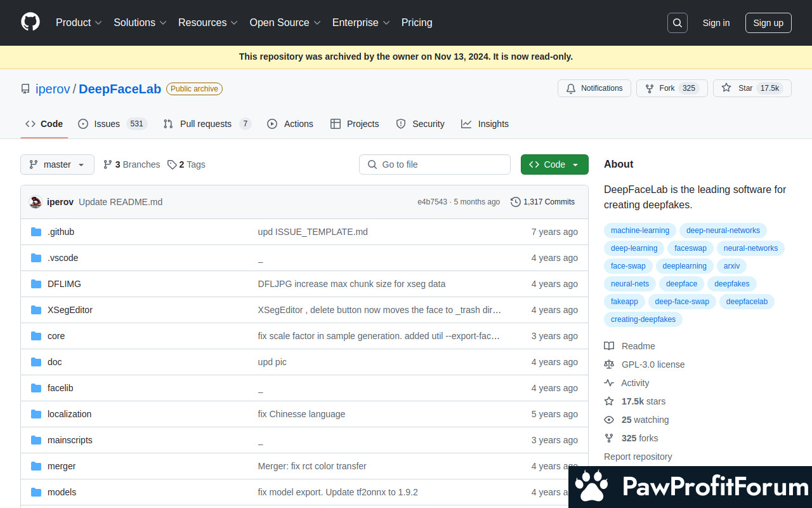Click the .github folder icon
812x508 pixels.
pyautogui.click(x=36, y=232)
